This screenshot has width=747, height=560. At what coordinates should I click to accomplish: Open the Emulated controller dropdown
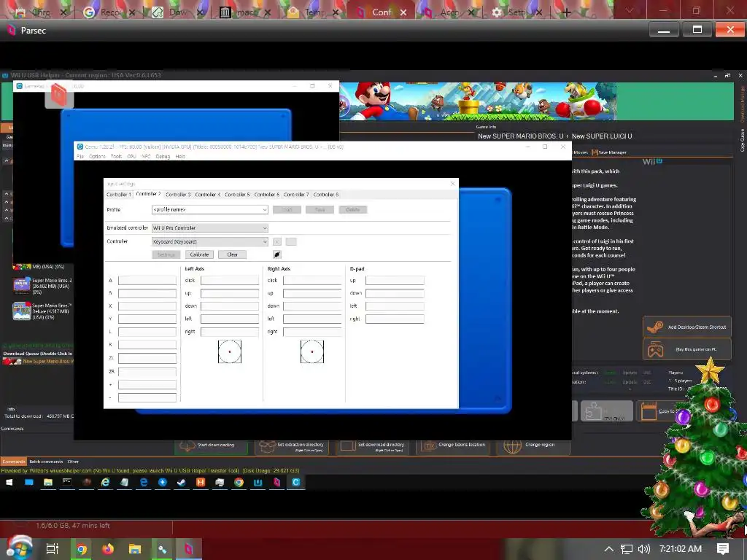click(209, 228)
